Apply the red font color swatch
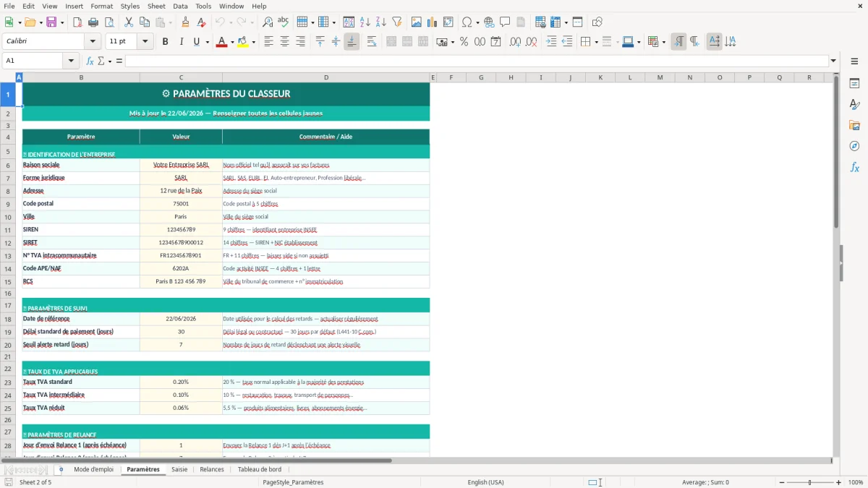 tap(221, 42)
